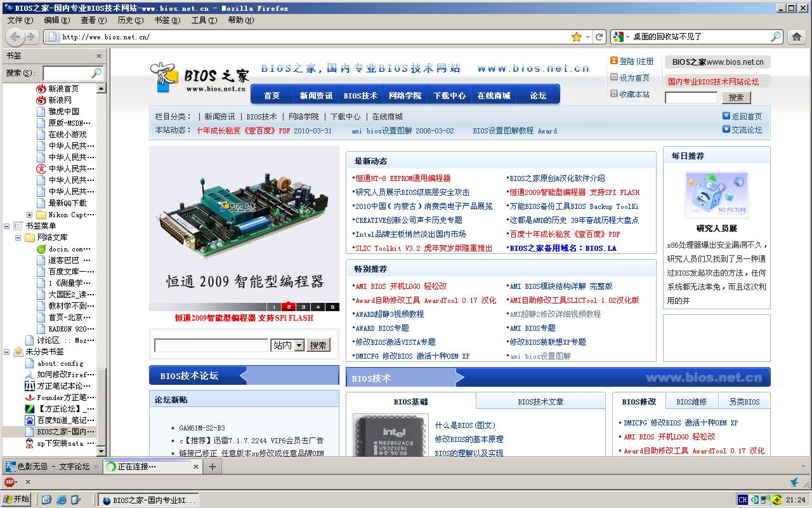Viewport: 812px width, 508px height.
Task: Collapse the 网络文库 folder
Action: pyautogui.click(x=18, y=237)
